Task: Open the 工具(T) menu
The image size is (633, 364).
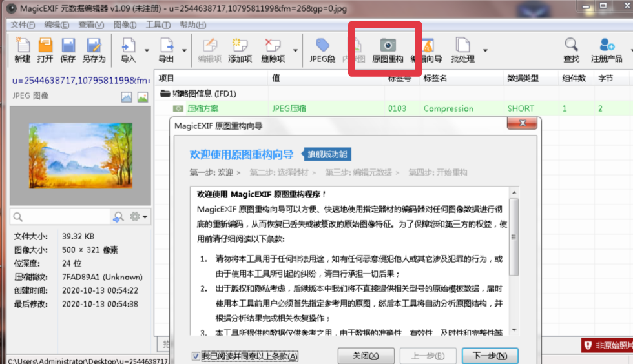Action: [x=158, y=25]
